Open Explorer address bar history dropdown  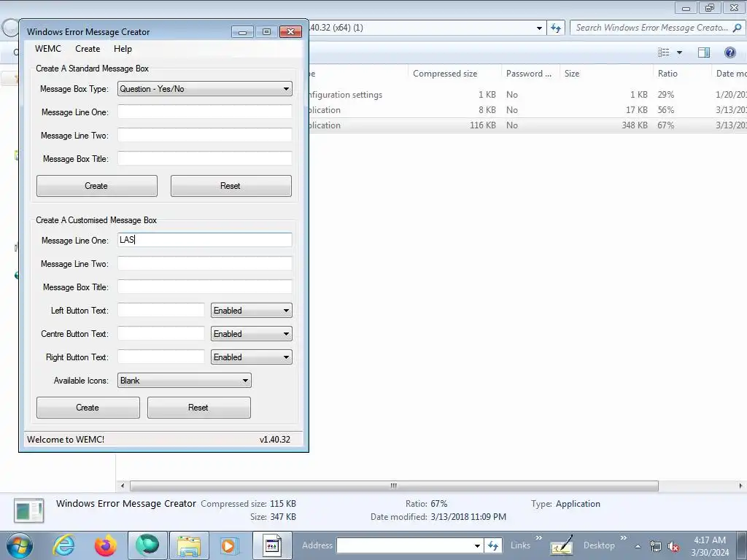pyautogui.click(x=539, y=28)
